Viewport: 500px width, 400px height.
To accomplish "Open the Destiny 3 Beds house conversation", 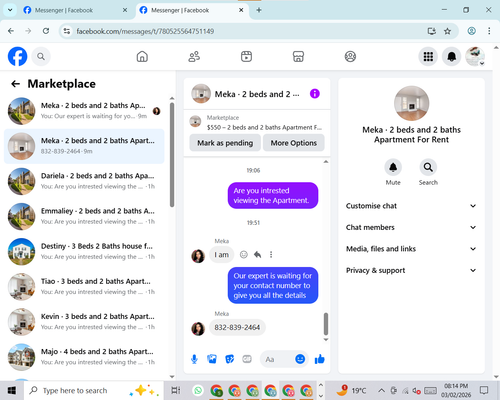I will 84,252.
